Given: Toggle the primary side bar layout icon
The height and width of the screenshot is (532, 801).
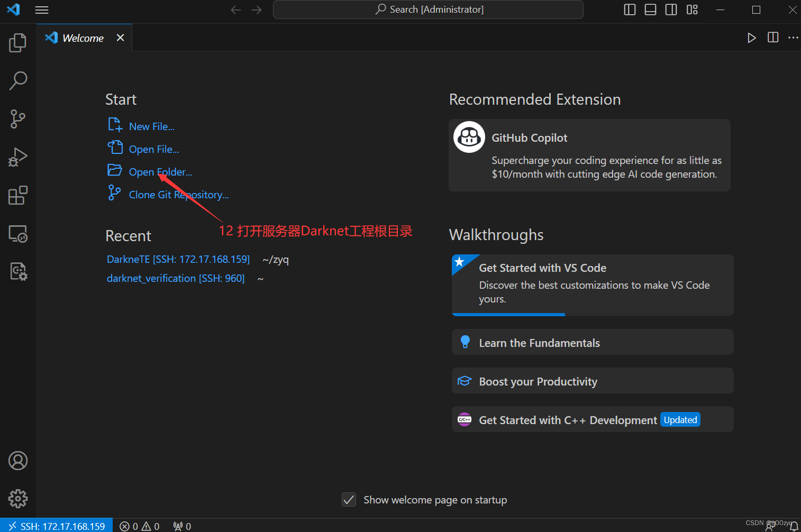Looking at the screenshot, I should (630, 10).
